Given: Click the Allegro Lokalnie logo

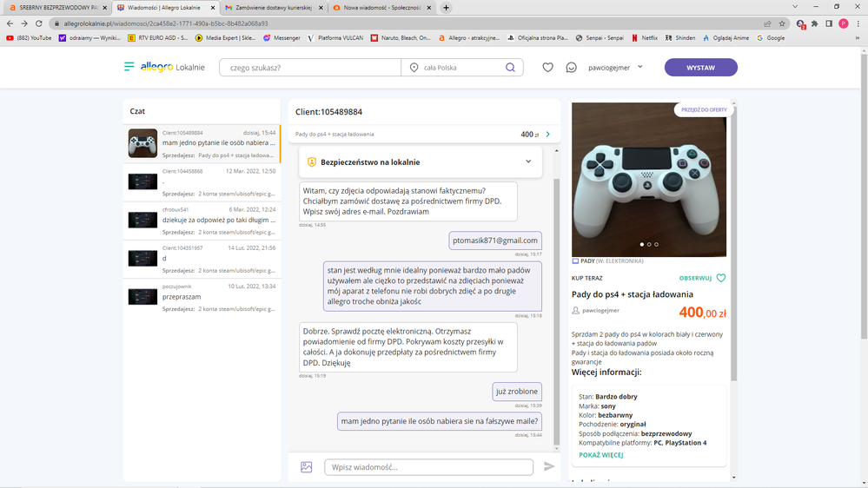Looking at the screenshot, I should [172, 67].
